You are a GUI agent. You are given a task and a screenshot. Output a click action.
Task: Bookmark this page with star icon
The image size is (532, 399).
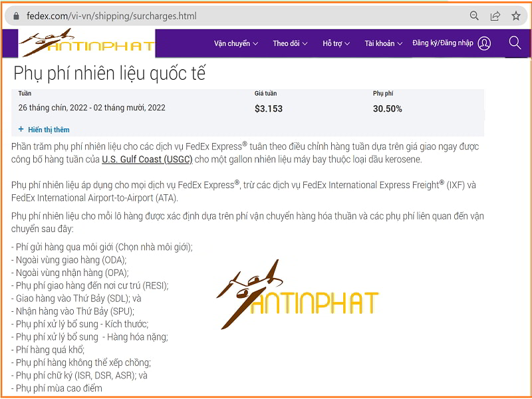515,16
